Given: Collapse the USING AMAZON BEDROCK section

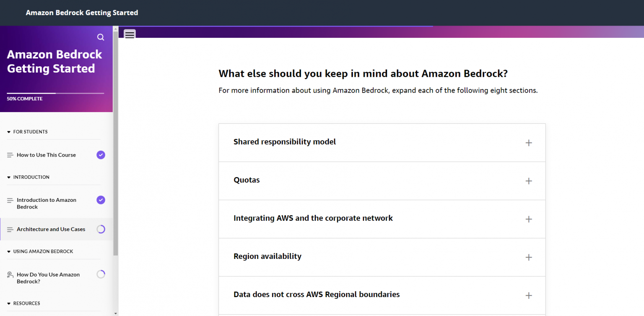Looking at the screenshot, I should (9, 251).
